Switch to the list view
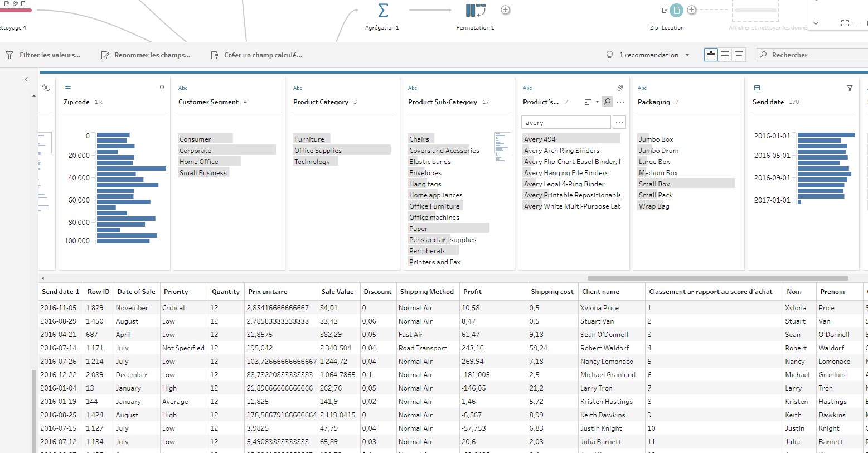This screenshot has width=868, height=453. point(739,55)
